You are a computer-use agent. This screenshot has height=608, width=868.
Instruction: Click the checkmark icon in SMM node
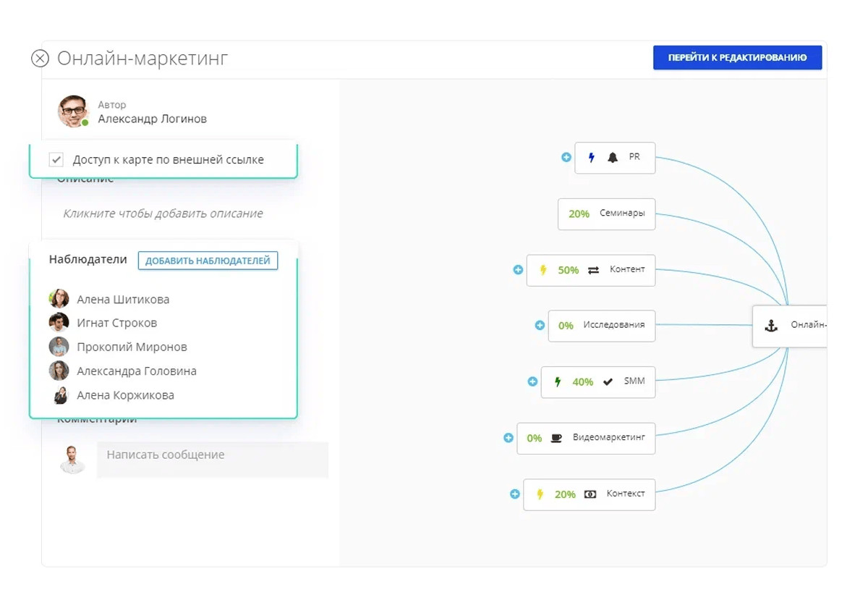click(608, 381)
